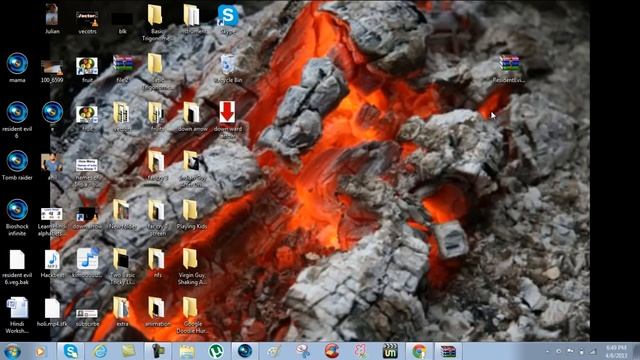Show hidden system tray icons

tap(547, 351)
